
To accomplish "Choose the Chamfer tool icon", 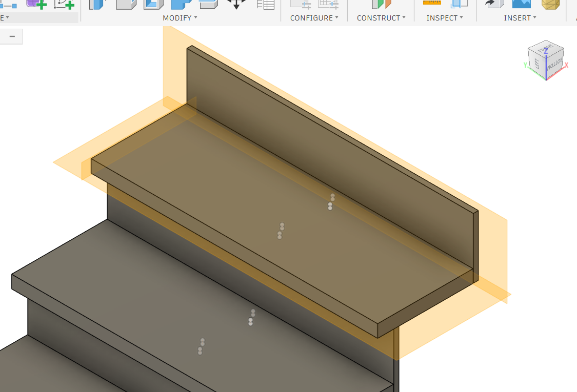I will pos(153,4).
